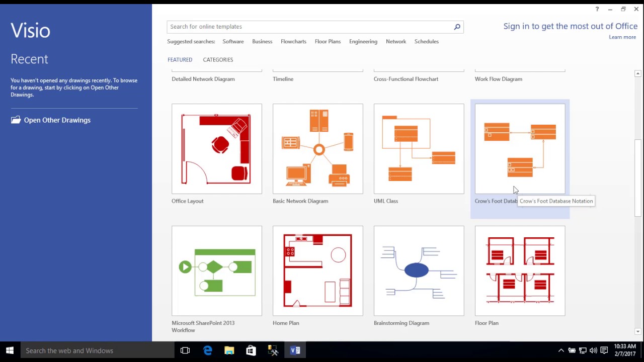Click the battery icon in system tray

click(572, 350)
